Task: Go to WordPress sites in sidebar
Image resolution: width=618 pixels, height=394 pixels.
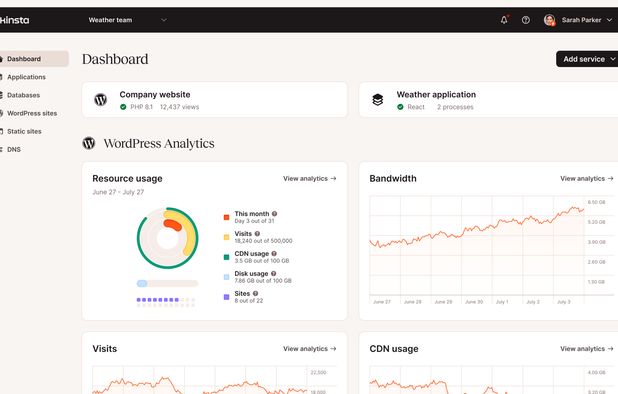Action: pyautogui.click(x=32, y=113)
